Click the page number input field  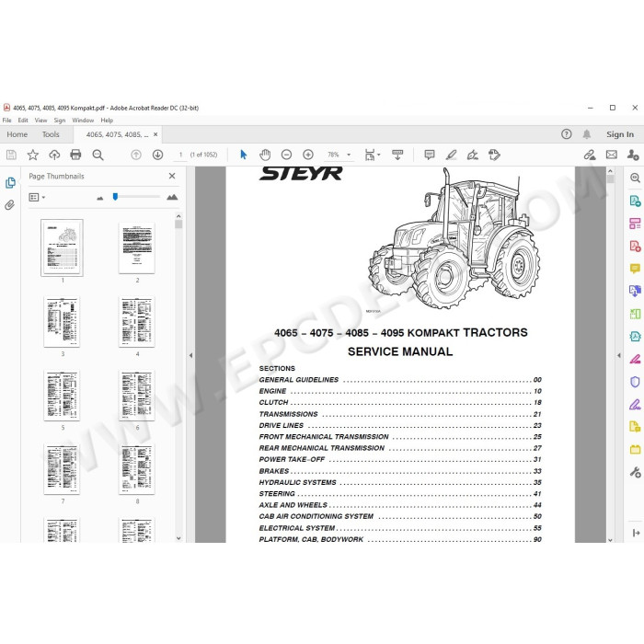(180, 155)
